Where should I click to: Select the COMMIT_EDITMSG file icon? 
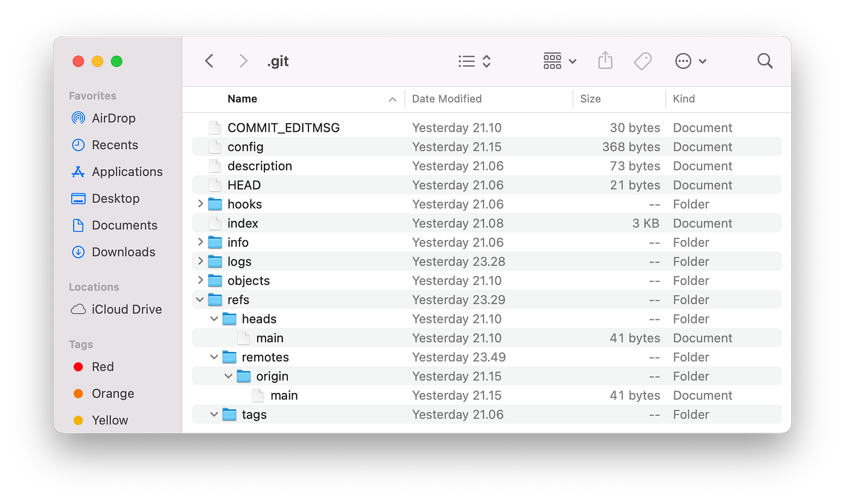[215, 127]
